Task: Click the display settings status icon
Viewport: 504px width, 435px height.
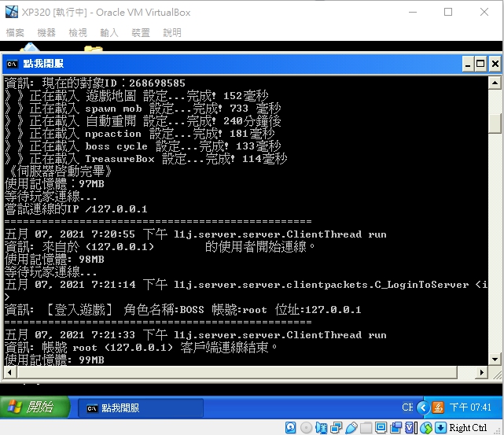Action: [381, 428]
